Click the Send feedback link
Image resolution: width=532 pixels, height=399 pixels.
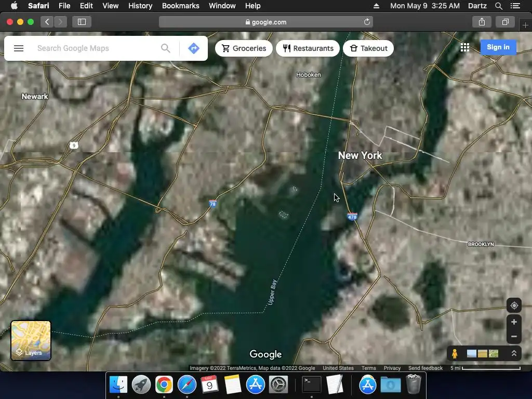click(x=425, y=368)
